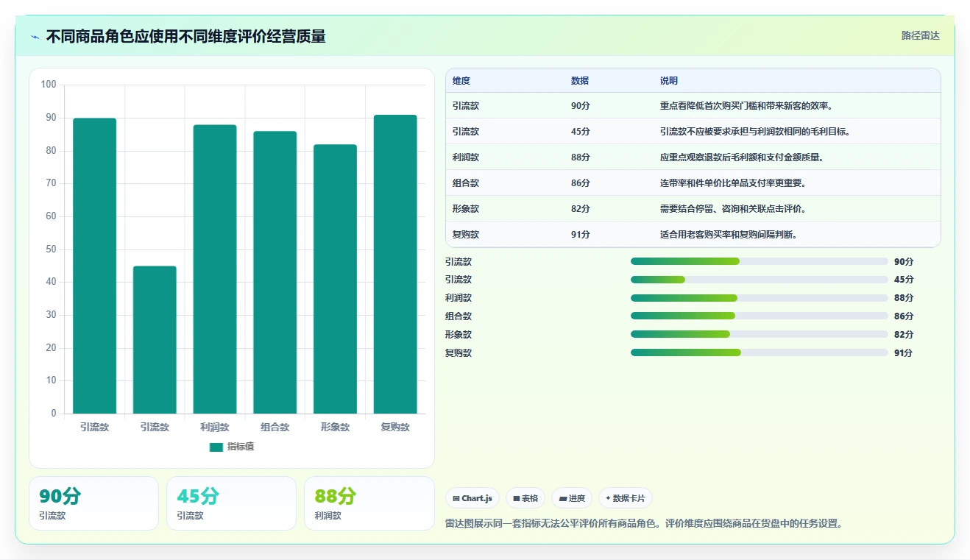Click the 表格 chip

[x=525, y=498]
